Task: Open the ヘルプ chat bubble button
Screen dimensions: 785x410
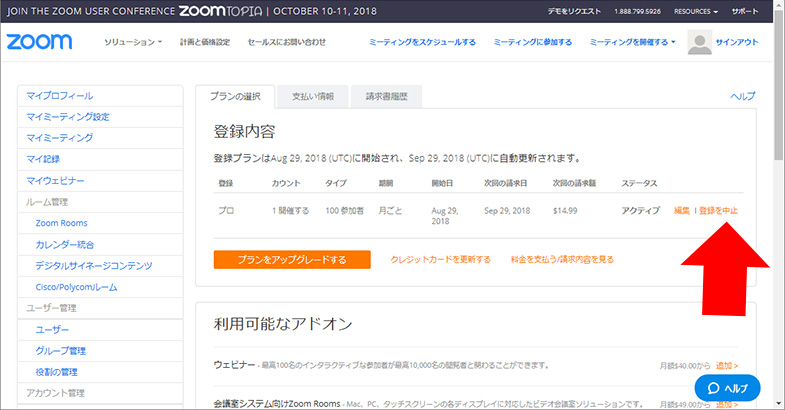Action: point(727,387)
